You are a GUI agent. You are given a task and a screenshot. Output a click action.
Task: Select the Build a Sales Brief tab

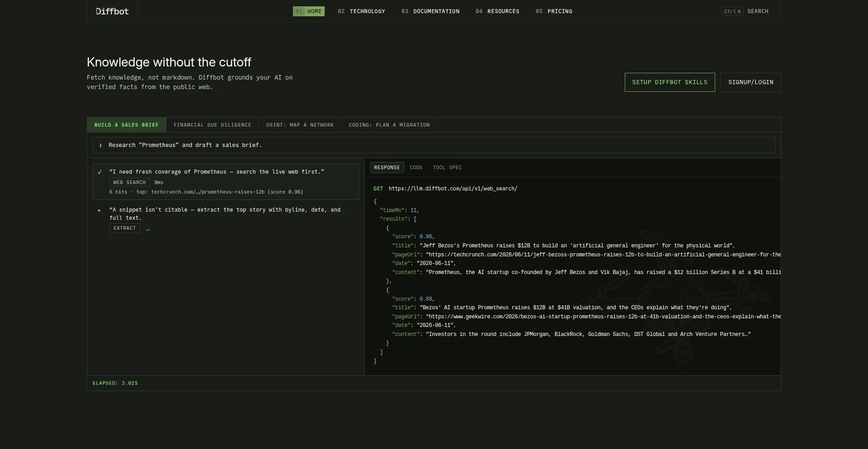point(127,125)
